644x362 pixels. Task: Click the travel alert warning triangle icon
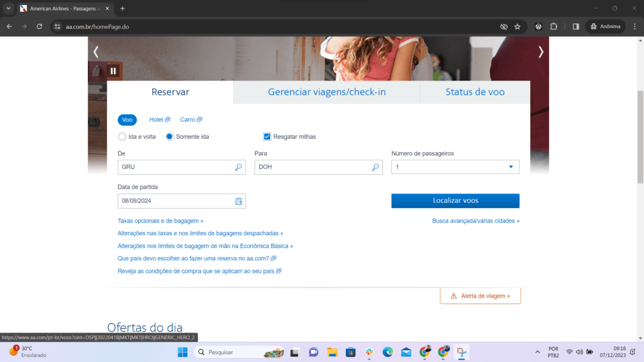453,295
